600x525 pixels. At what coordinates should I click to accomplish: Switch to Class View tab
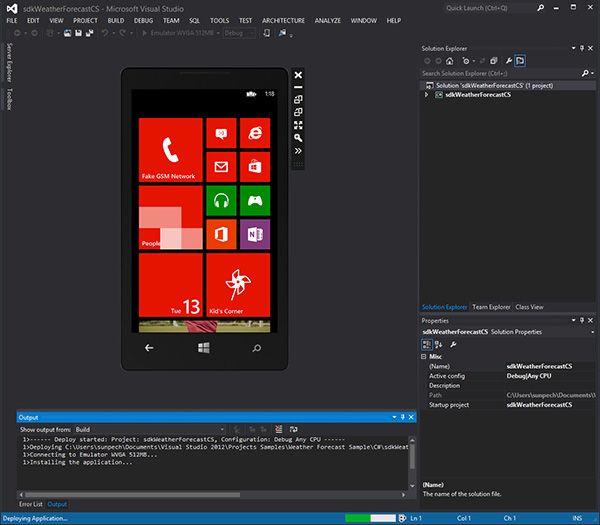point(529,307)
